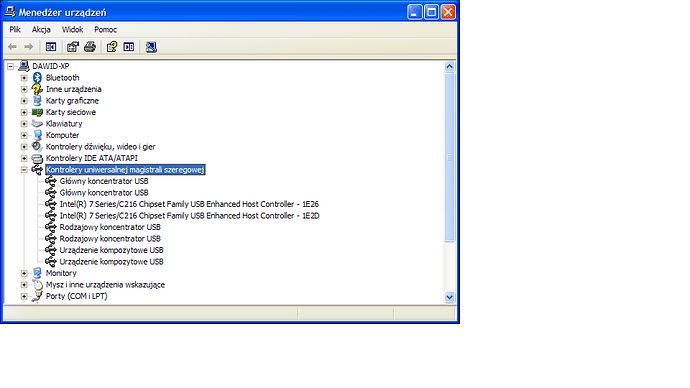Expand the Karty graficzne node
Image resolution: width=690 pixels, height=388 pixels.
point(24,100)
